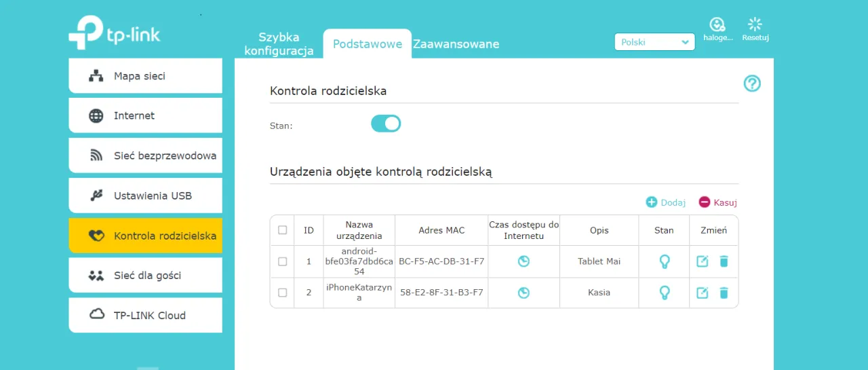This screenshot has height=370, width=868.
Task: Click the Dodaj plus icon
Action: coord(652,202)
